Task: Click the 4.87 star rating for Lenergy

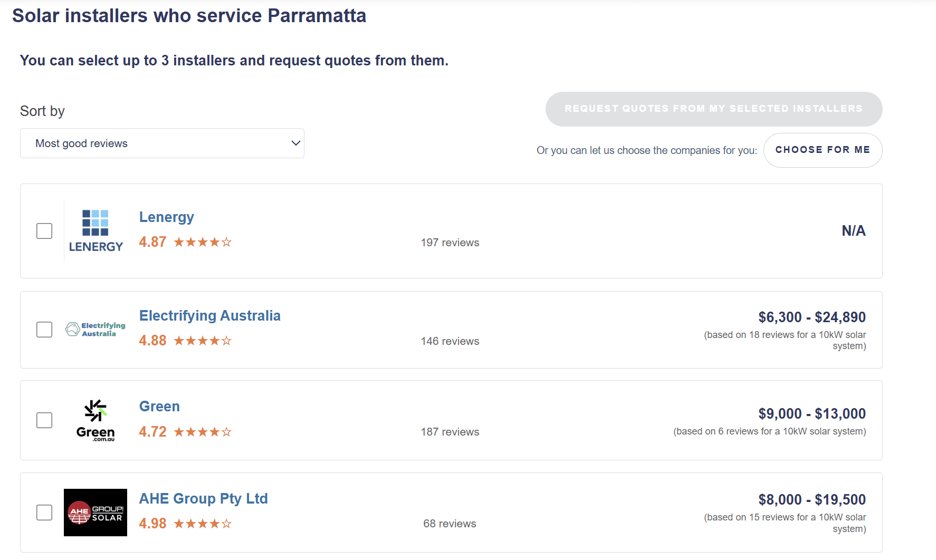Action: tap(203, 242)
